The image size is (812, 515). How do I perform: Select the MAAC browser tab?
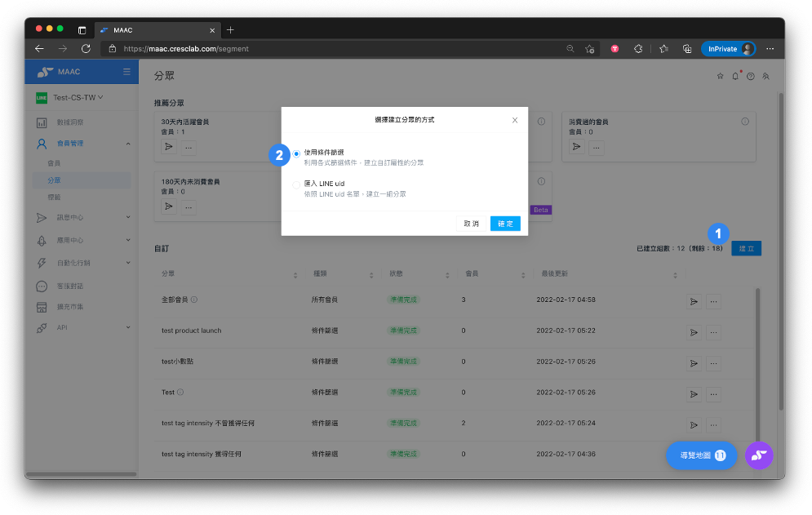(158, 30)
